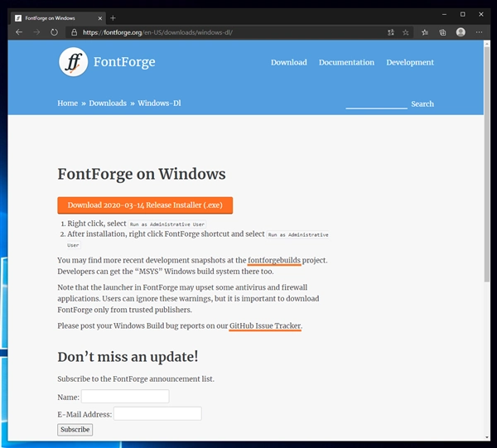Open the browser Settings and more menu
This screenshot has height=448, width=497.
tap(479, 32)
